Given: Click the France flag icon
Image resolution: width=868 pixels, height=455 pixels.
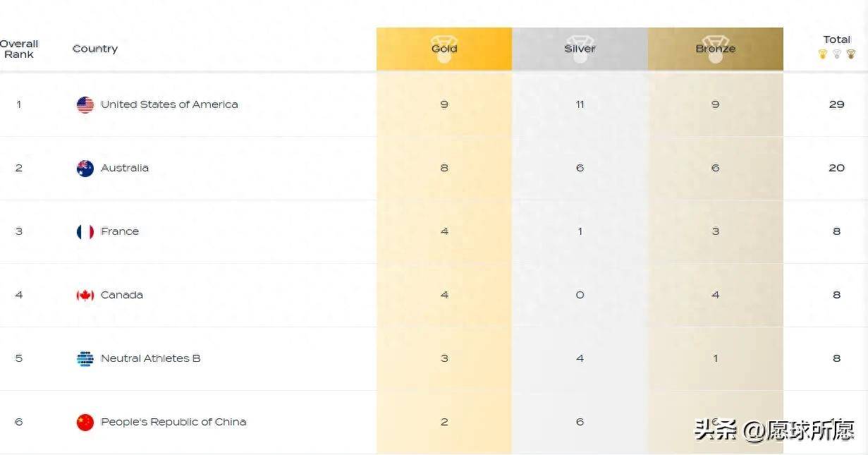Looking at the screenshot, I should [85, 232].
